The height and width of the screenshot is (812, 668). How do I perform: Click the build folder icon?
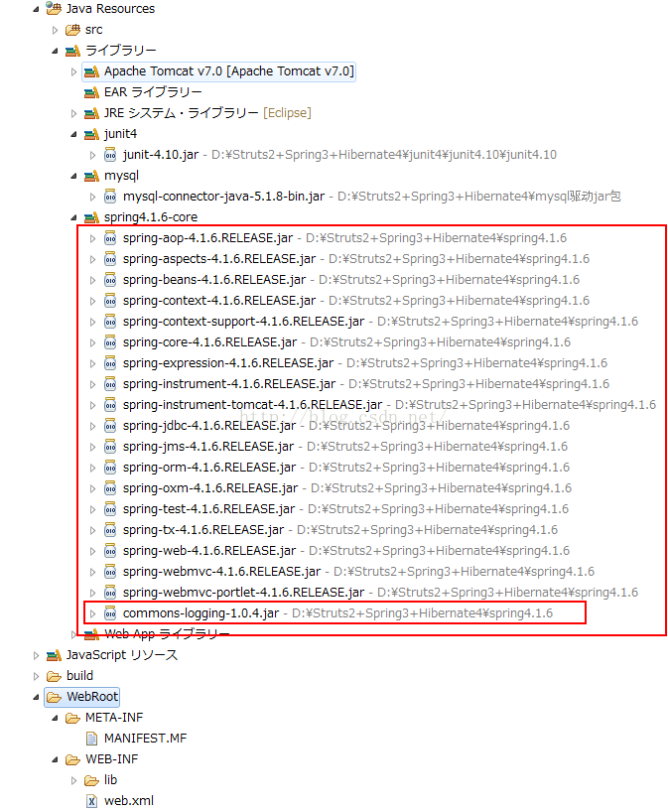pos(54,676)
